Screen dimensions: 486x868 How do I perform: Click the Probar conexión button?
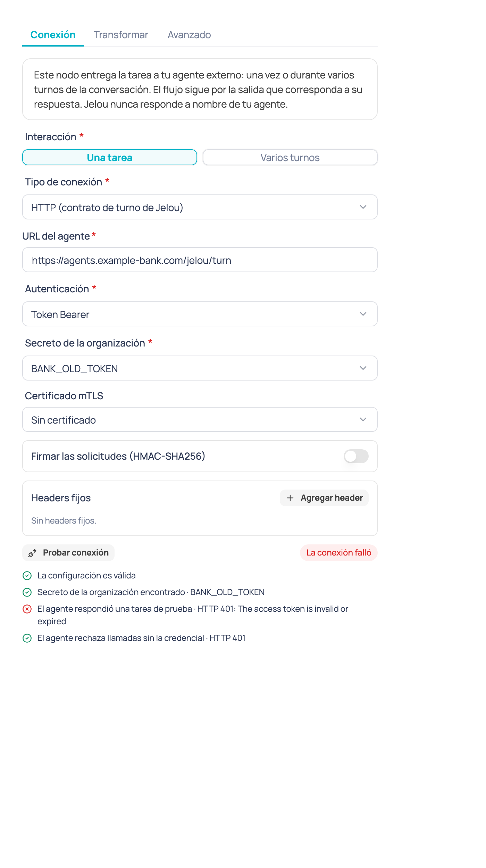coord(68,553)
